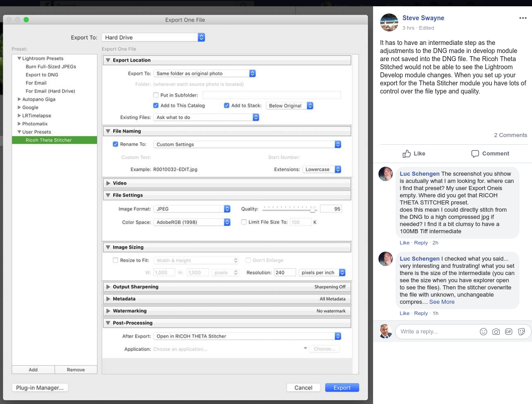Cancel the export dialog
The height and width of the screenshot is (404, 532).
(x=303, y=388)
